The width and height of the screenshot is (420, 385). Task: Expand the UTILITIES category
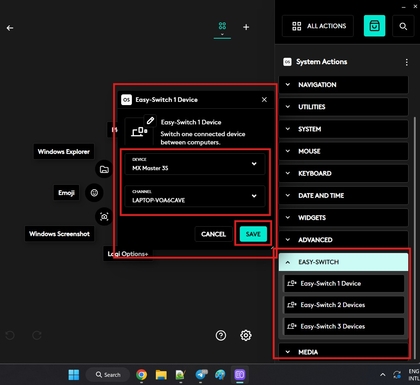pos(343,107)
